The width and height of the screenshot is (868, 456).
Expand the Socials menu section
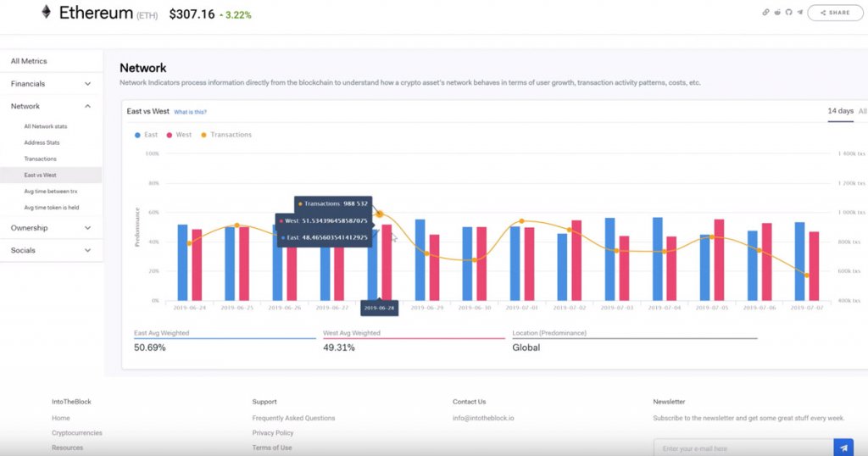pos(51,250)
